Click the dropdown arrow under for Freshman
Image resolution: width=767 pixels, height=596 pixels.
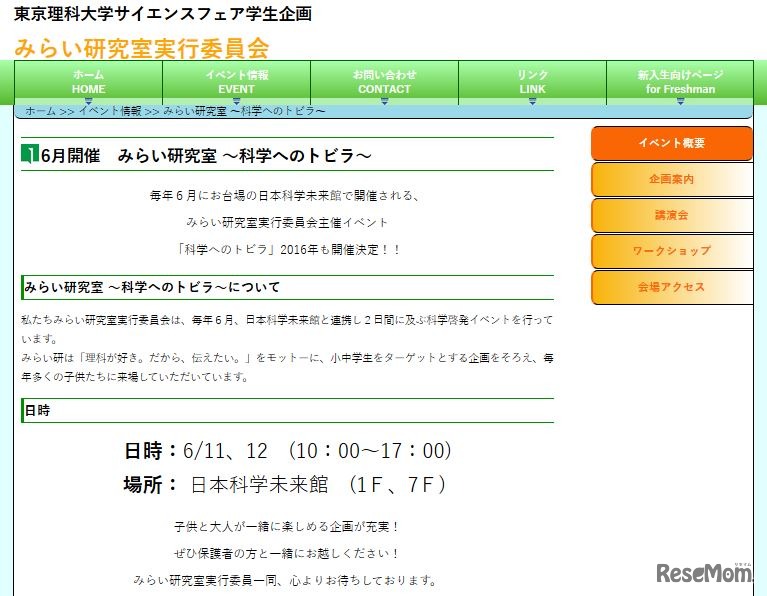[680, 101]
